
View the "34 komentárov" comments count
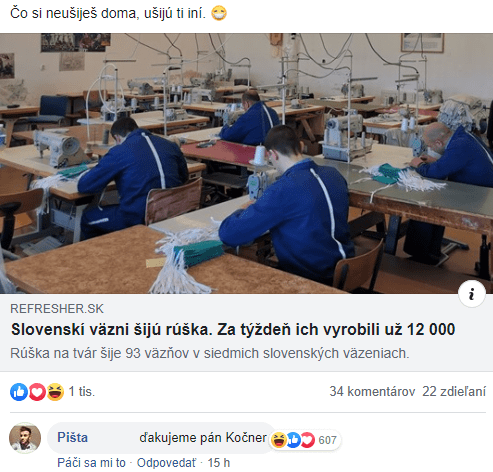[372, 391]
